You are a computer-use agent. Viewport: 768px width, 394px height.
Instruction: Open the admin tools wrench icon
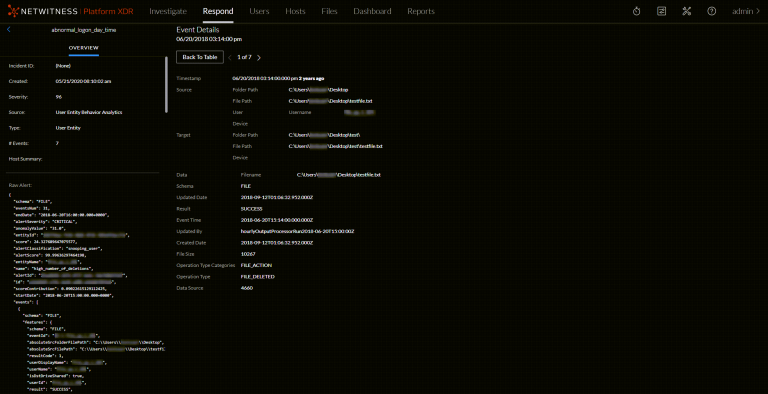(686, 11)
